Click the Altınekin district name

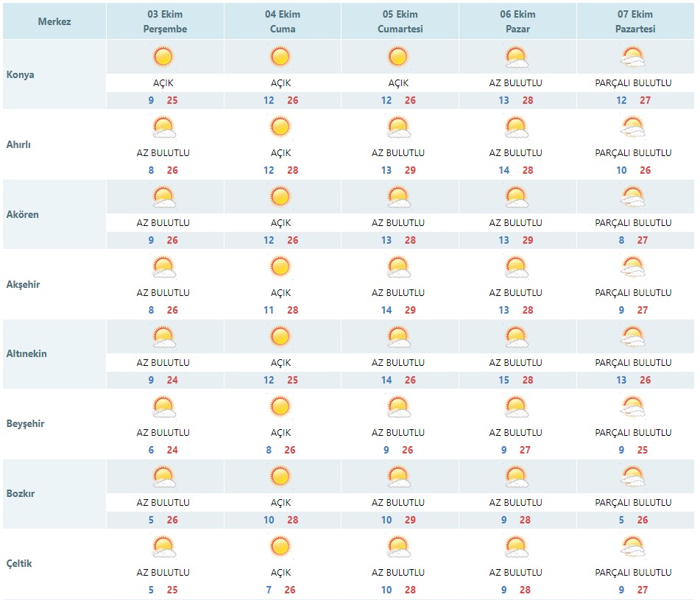(26, 353)
